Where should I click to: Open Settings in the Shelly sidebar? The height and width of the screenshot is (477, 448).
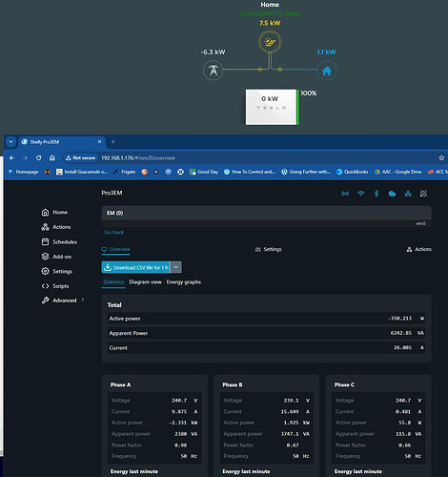[x=57, y=271]
